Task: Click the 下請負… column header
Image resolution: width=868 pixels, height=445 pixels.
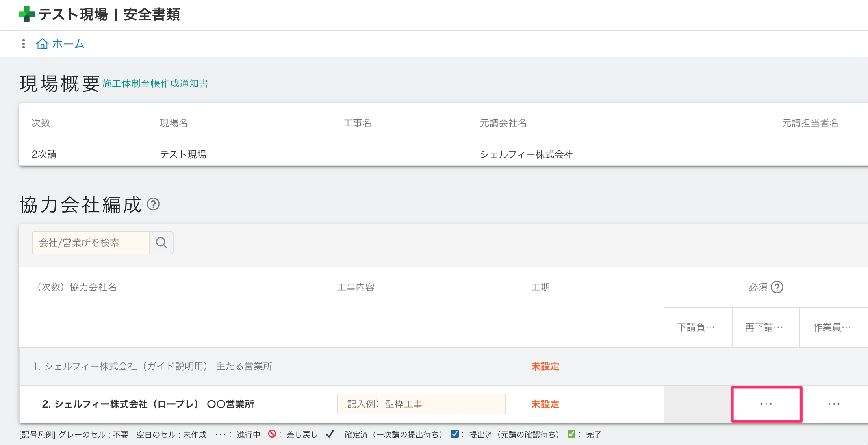Action: (x=696, y=327)
